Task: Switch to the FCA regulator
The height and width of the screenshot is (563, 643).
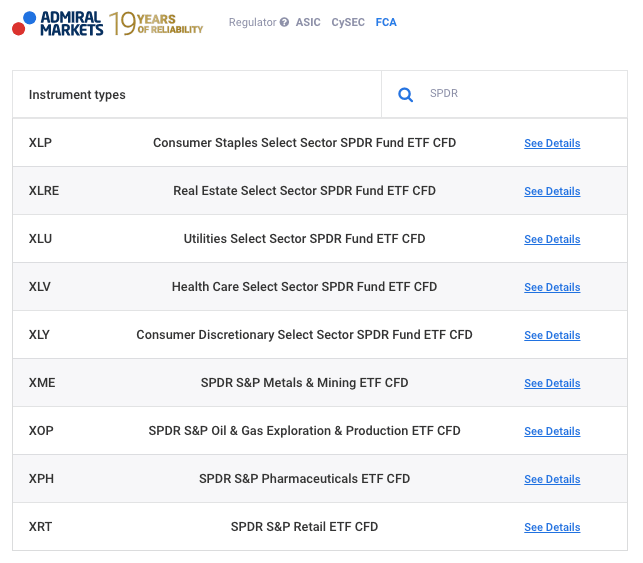Action: tap(386, 22)
